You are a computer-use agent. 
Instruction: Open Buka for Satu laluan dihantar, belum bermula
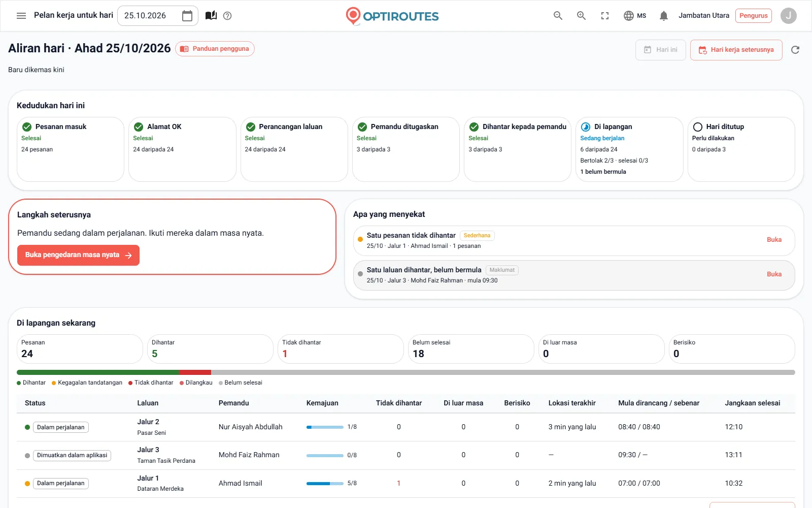[774, 274]
